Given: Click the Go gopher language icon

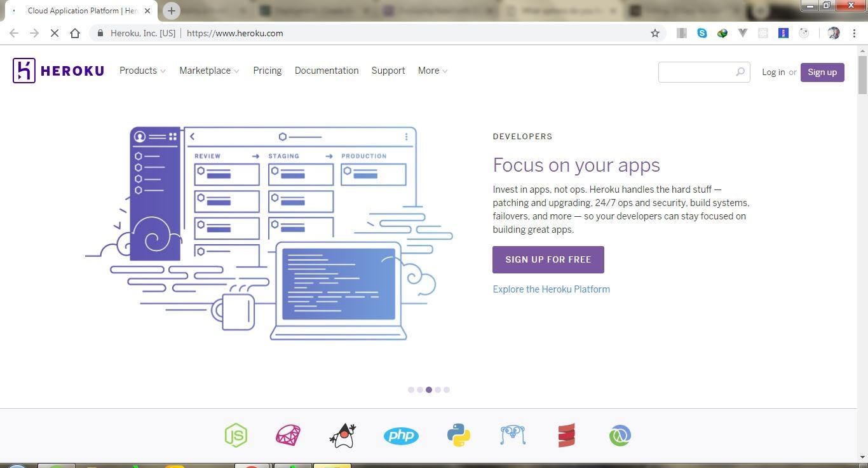Looking at the screenshot, I should [x=513, y=436].
